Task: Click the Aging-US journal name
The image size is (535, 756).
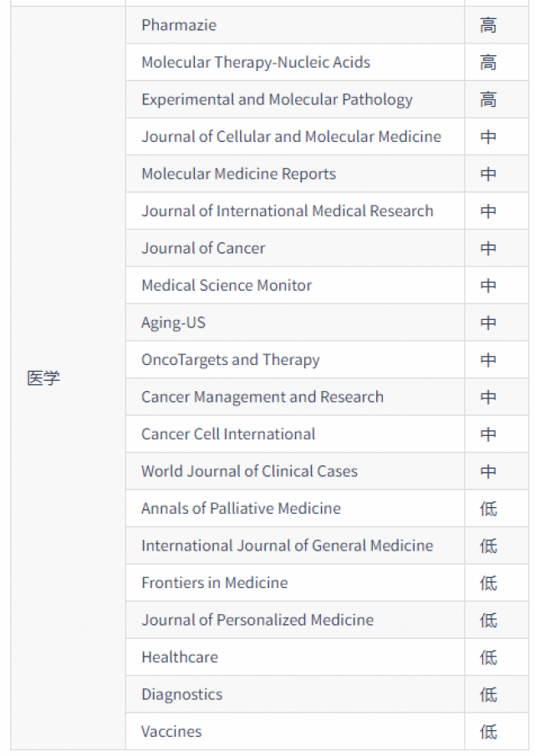Action: [x=173, y=322]
